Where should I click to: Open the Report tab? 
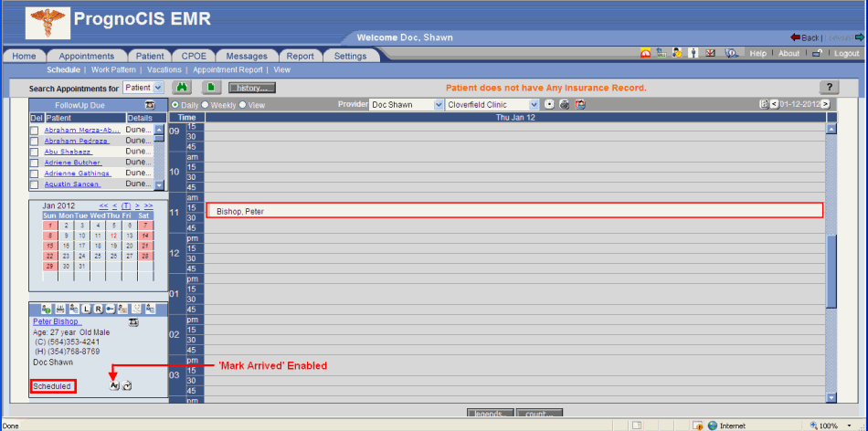(301, 56)
